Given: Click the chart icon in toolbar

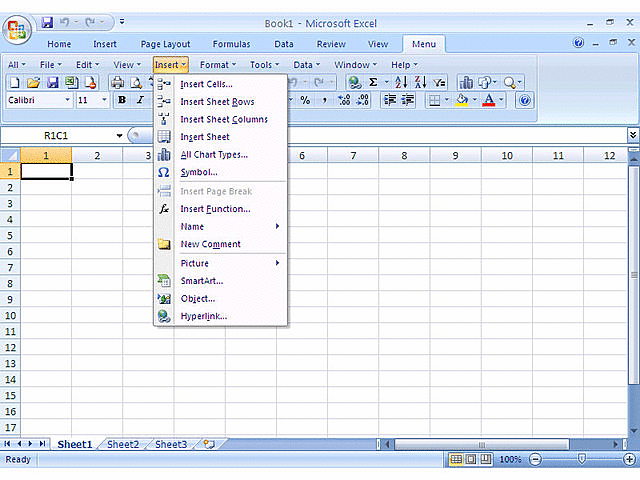Looking at the screenshot, I should click(x=466, y=83).
